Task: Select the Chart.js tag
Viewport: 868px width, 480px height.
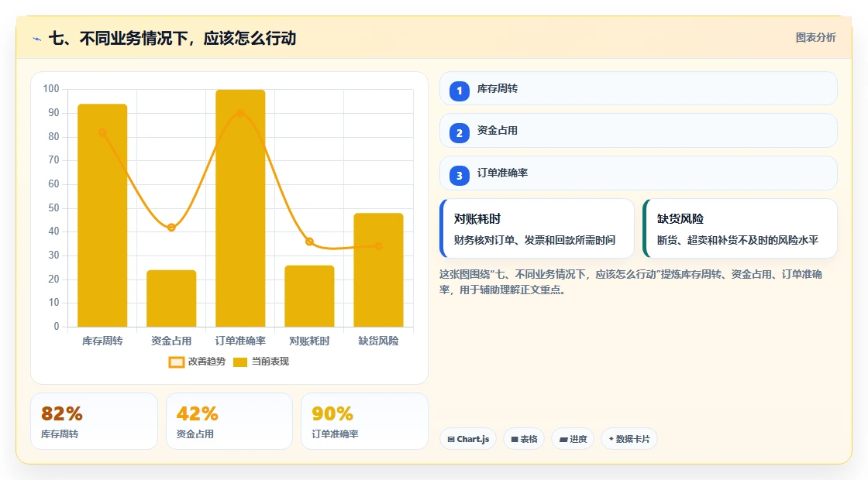Action: [468, 439]
